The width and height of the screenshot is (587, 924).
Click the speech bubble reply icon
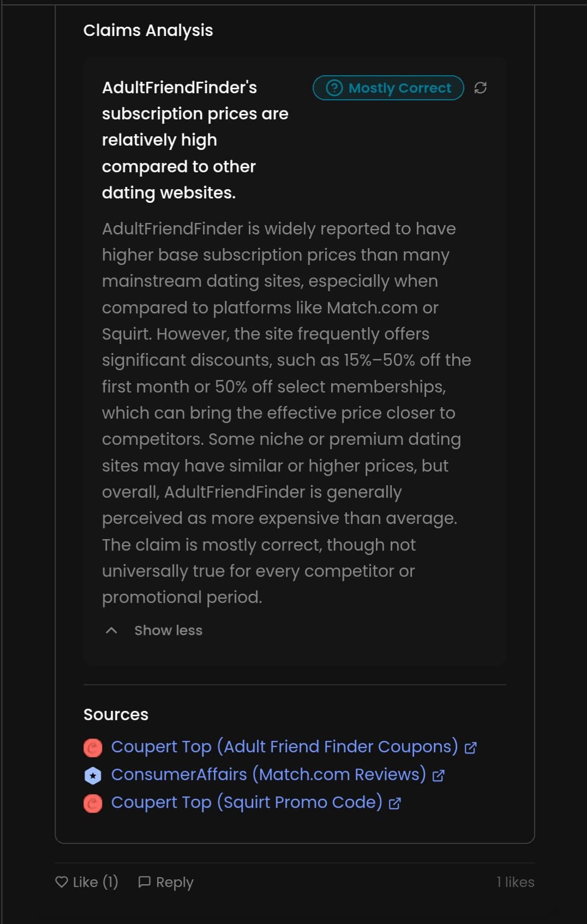pos(144,881)
